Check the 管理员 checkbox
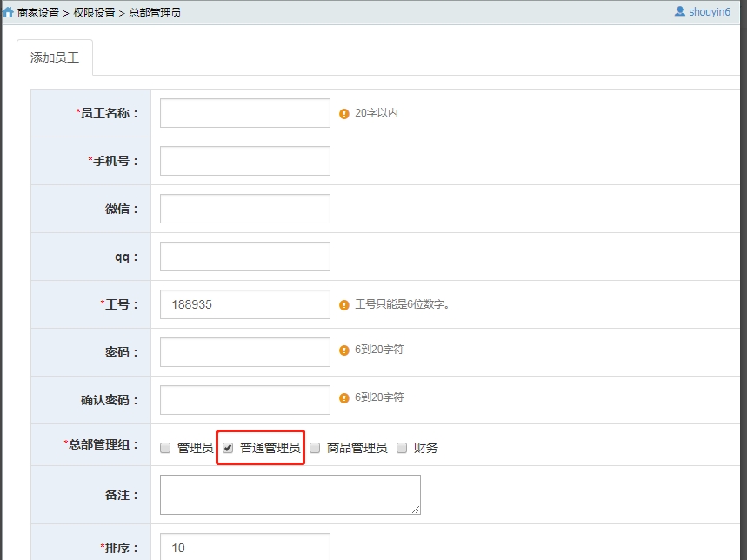The image size is (747, 560). tap(165, 449)
